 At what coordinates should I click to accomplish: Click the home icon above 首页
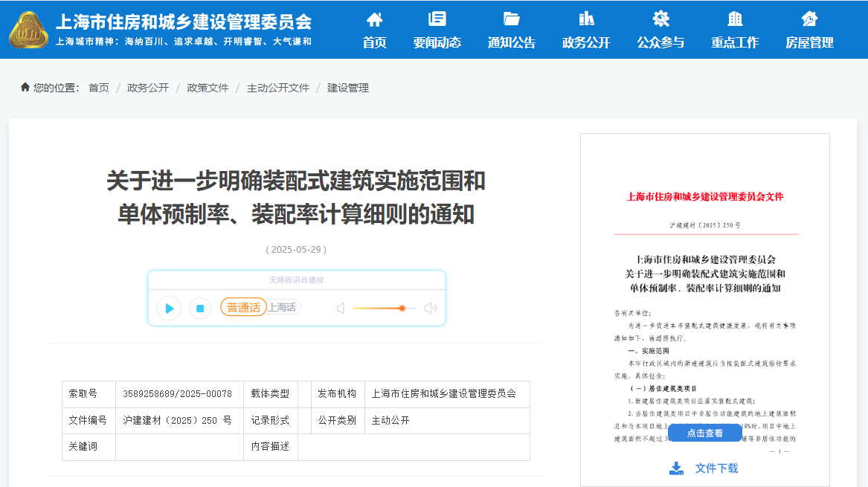pos(374,20)
